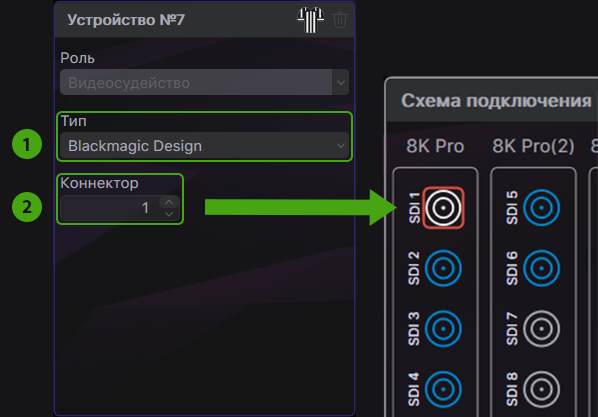Click the 8K Pro card label

[x=435, y=146]
